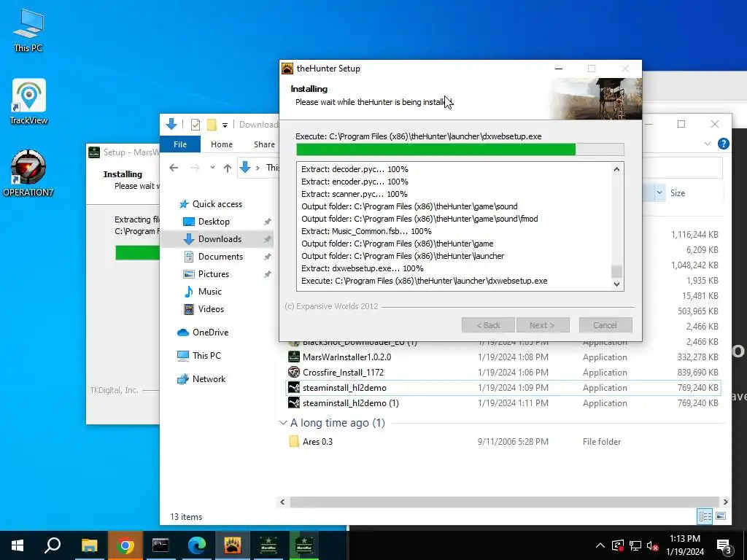Select Pictures in navigation pane
747x560 pixels.
click(x=214, y=274)
